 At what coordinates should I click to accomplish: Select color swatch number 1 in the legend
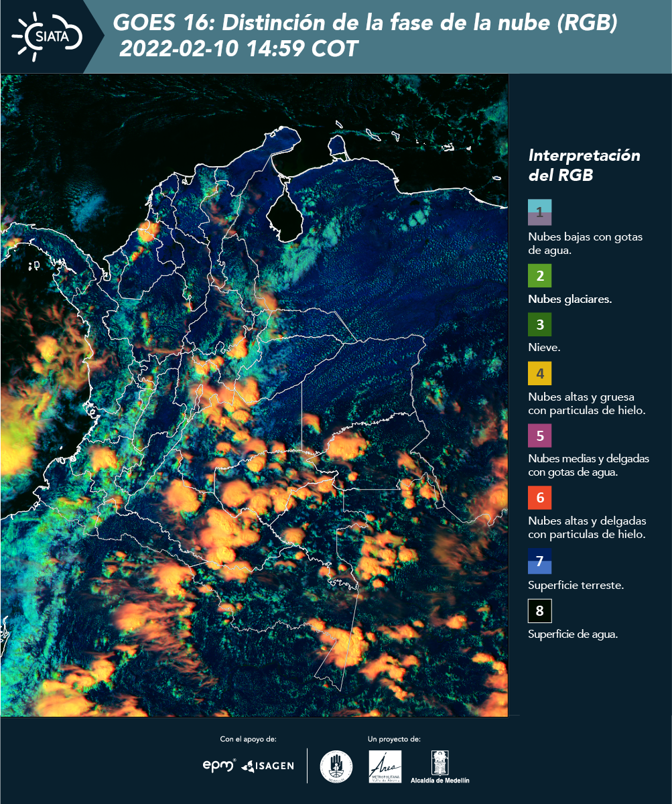pos(539,212)
